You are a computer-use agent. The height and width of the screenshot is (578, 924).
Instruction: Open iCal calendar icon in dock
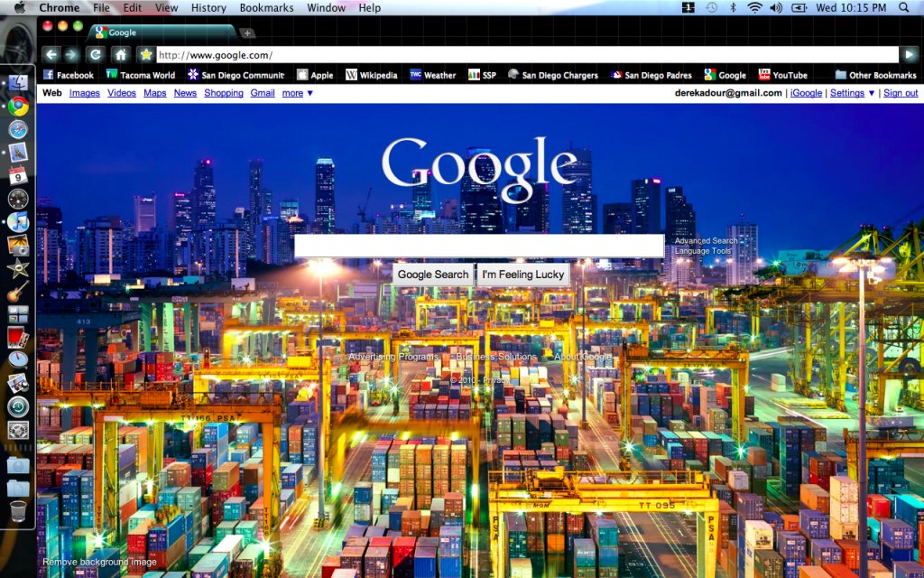click(18, 175)
